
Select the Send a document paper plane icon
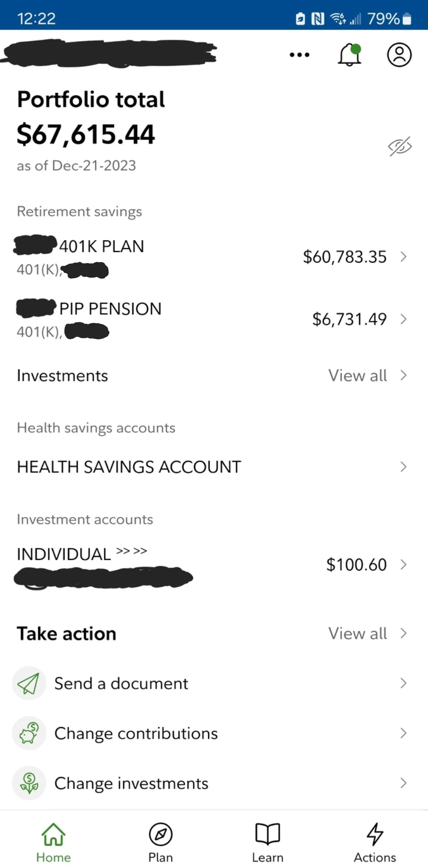tap(29, 683)
